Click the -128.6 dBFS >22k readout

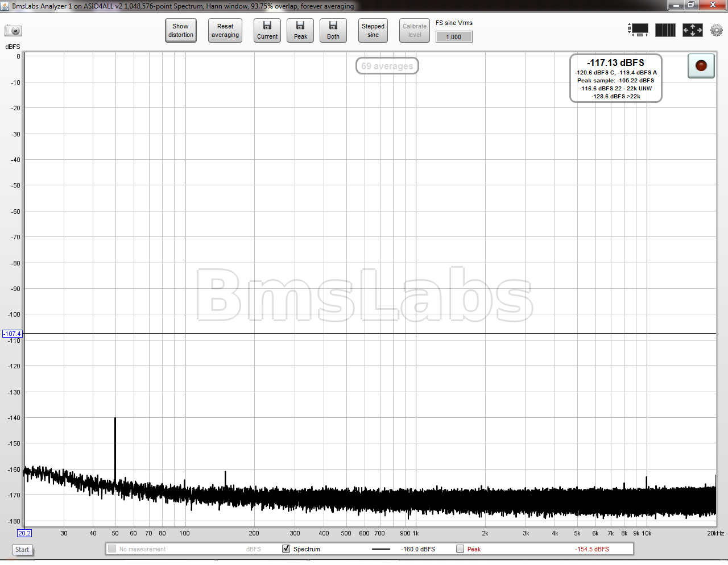pyautogui.click(x=616, y=97)
